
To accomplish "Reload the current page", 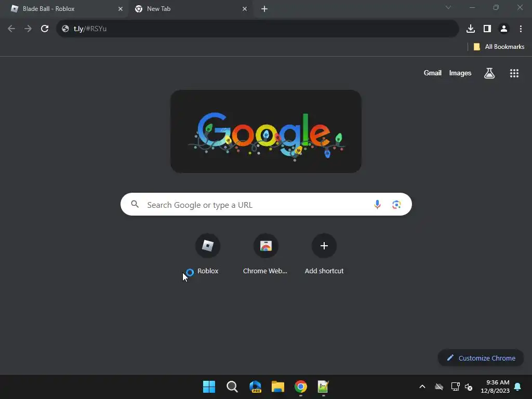I will click(x=45, y=29).
